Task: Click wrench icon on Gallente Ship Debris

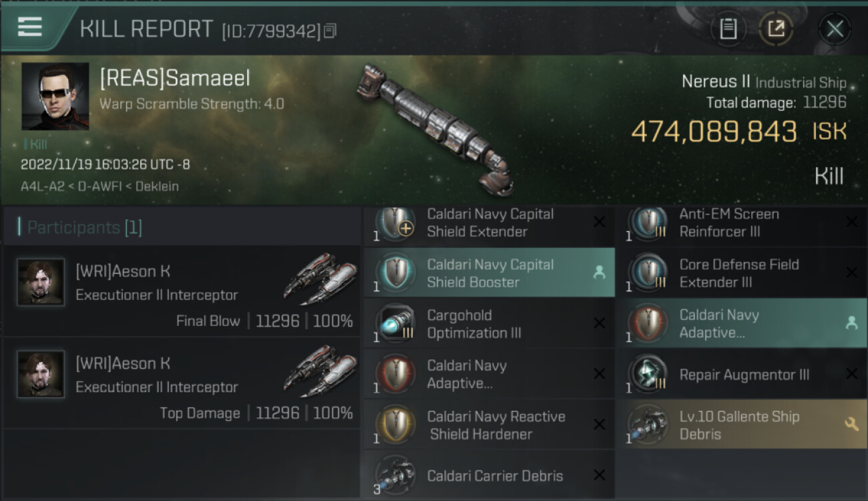Action: [851, 424]
